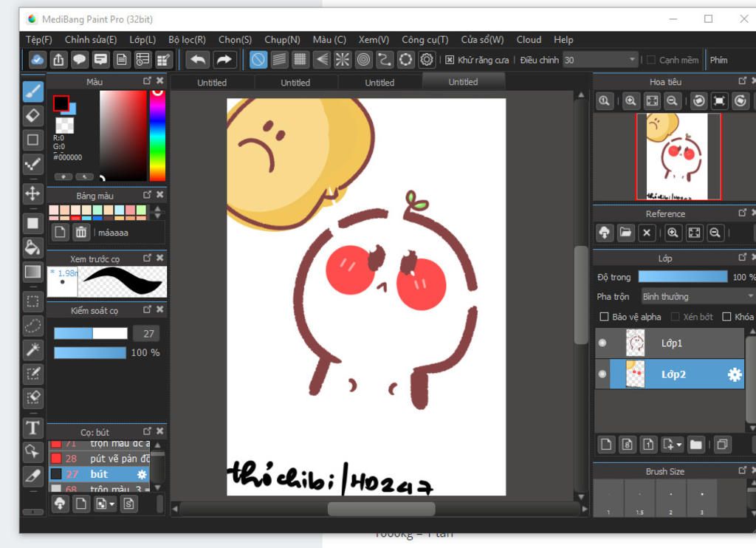The height and width of the screenshot is (548, 756).
Task: Open add-brush dropdown arrow in Cọ panel
Action: 112,504
